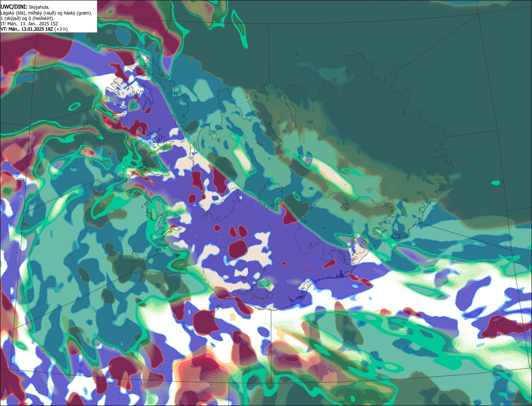Click the 'IT: Mán.. 13. Jan.. 2025 15Z' line
Viewport: 532px width, 406px height.
pyautogui.click(x=29, y=24)
